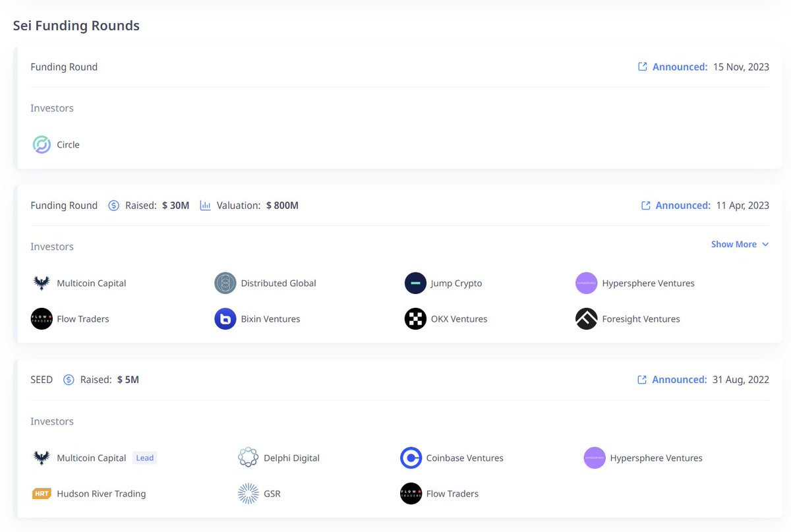Image resolution: width=791 pixels, height=532 pixels.
Task: Open Hudson River Trading investor name
Action: point(102,494)
